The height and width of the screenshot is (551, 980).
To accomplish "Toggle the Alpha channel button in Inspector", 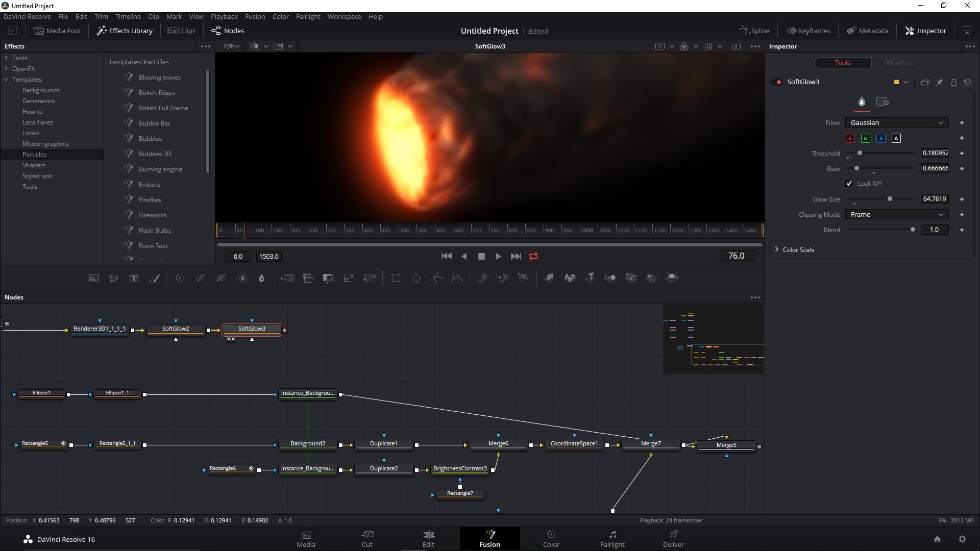I will [896, 138].
